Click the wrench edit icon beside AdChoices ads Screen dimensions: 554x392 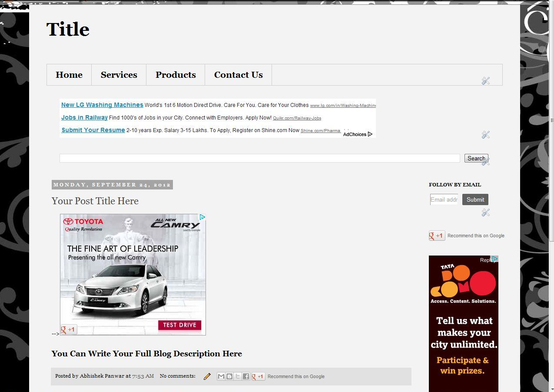pos(486,135)
